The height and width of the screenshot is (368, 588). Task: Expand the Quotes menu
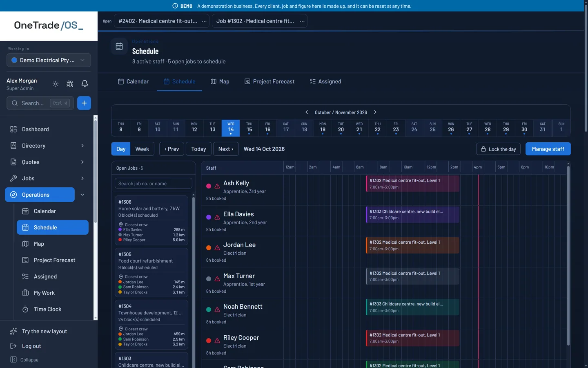click(82, 162)
